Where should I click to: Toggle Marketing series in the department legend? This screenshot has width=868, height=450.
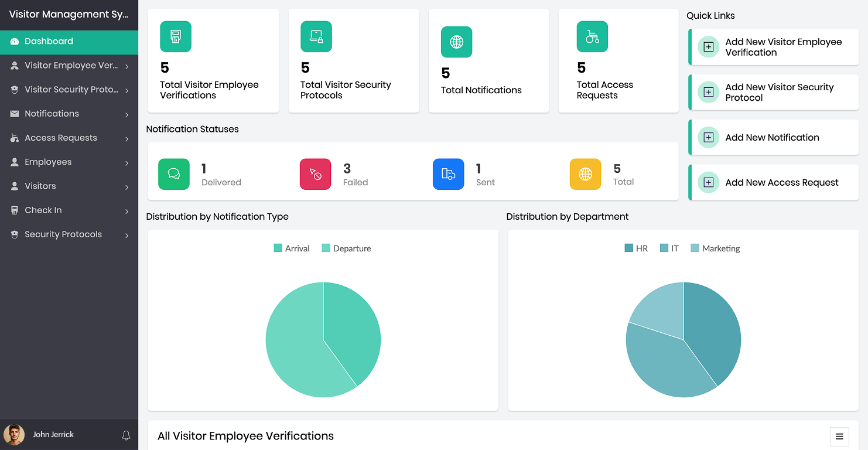pos(715,248)
